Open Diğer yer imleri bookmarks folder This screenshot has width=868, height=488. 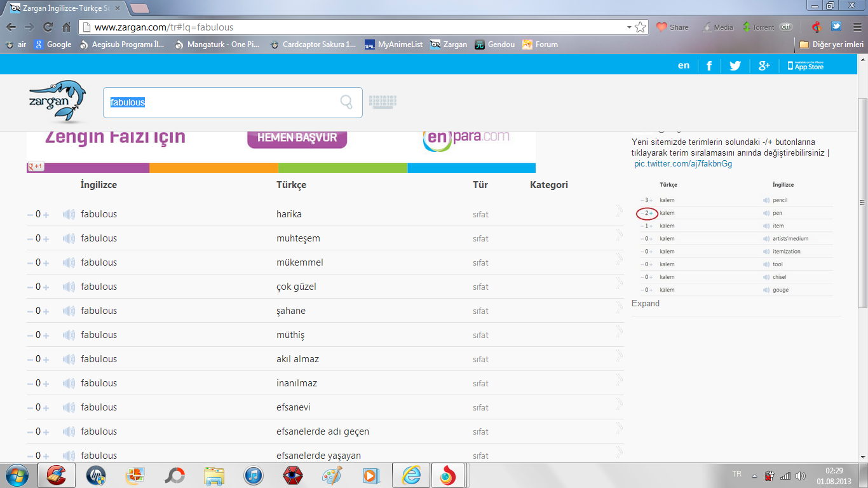click(831, 44)
